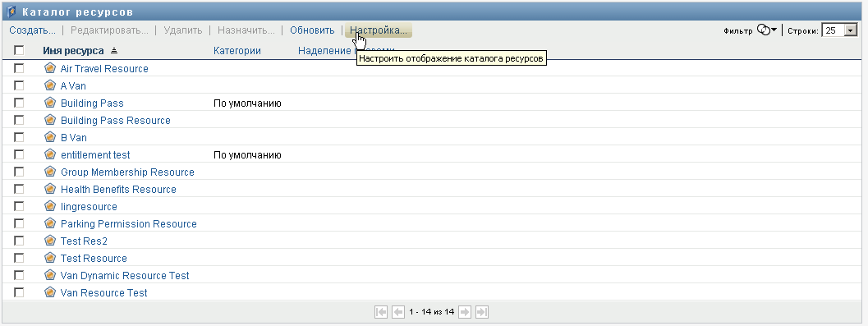Click Назначить... in the toolbar
Screen dimensions: 868x326
click(246, 30)
